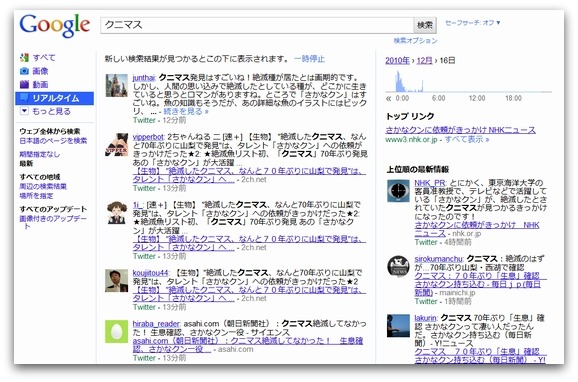Open vipperbot username link
This screenshot has height=382, width=578.
[x=148, y=137]
